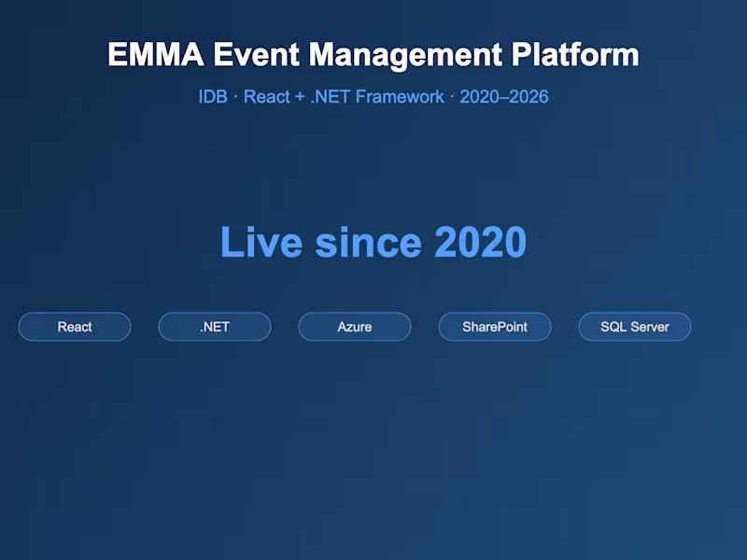Select the .NET chip in the tag row

215,327
